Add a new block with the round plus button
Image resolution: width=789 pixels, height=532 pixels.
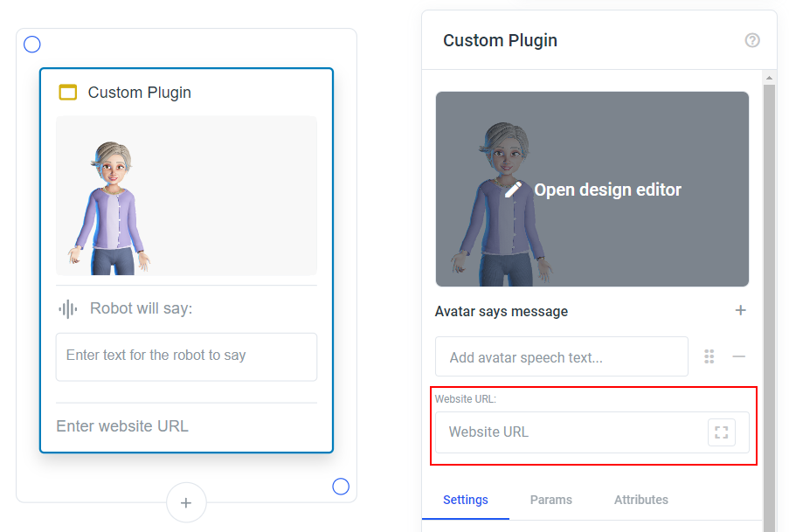(x=186, y=502)
